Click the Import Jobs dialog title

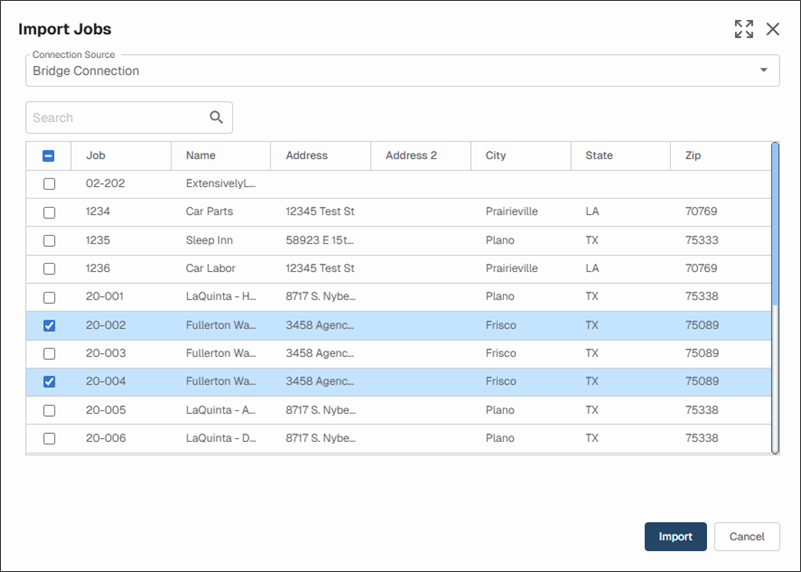point(65,29)
